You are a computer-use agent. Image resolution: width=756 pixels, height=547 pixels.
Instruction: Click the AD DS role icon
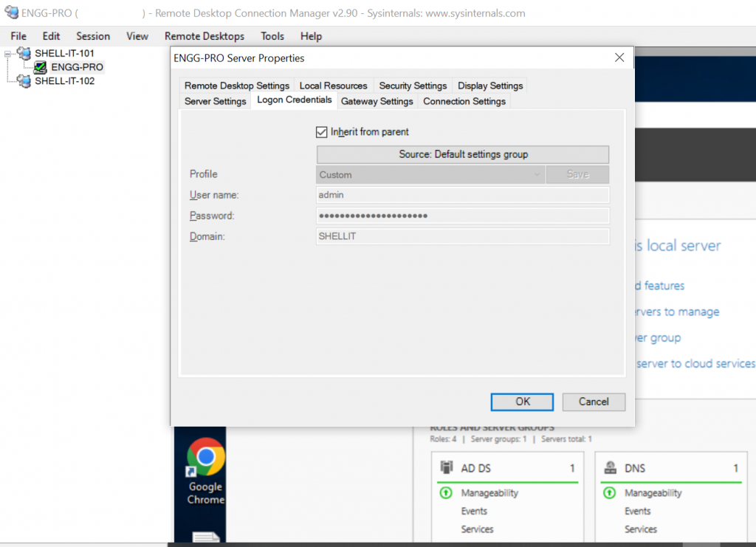click(447, 467)
